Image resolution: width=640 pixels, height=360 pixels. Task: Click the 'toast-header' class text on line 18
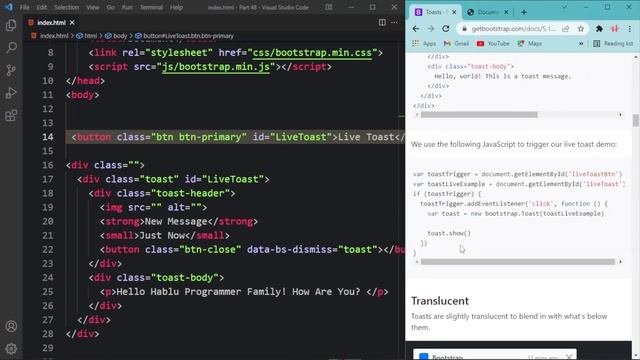190,193
